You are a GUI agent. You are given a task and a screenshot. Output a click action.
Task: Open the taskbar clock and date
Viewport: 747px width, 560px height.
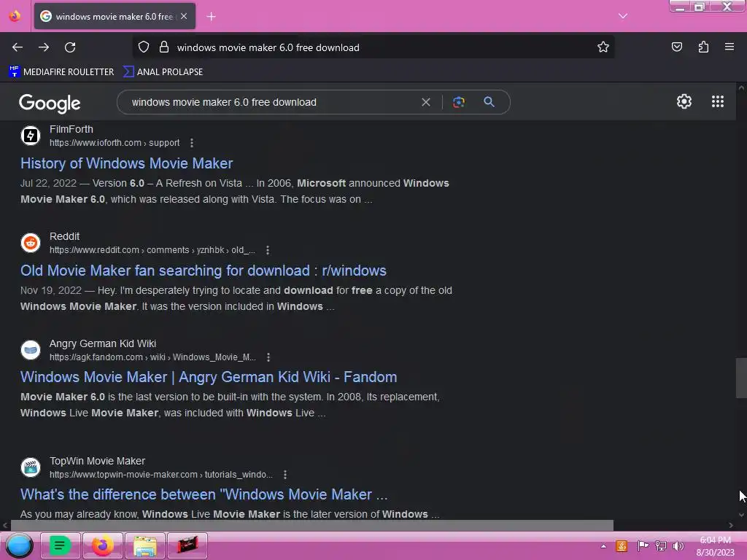click(x=715, y=546)
